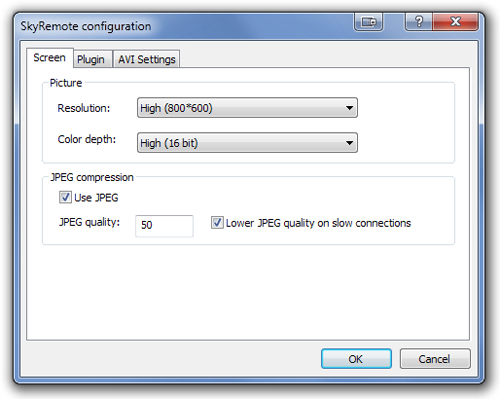This screenshot has height=399, width=500.
Task: Click the Lower JPEG quality label text
Action: coord(318,223)
